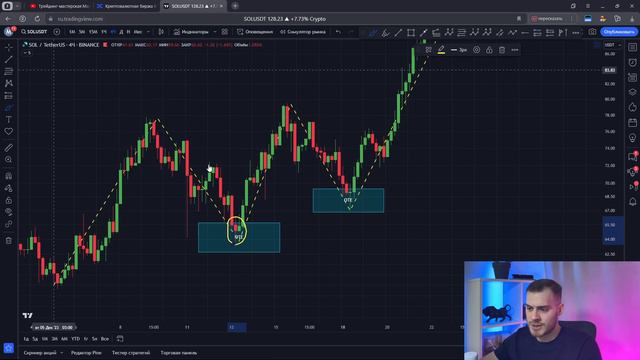The height and width of the screenshot is (360, 640).
Task: Open the Stock Screener tab
Action: [x=40, y=353]
